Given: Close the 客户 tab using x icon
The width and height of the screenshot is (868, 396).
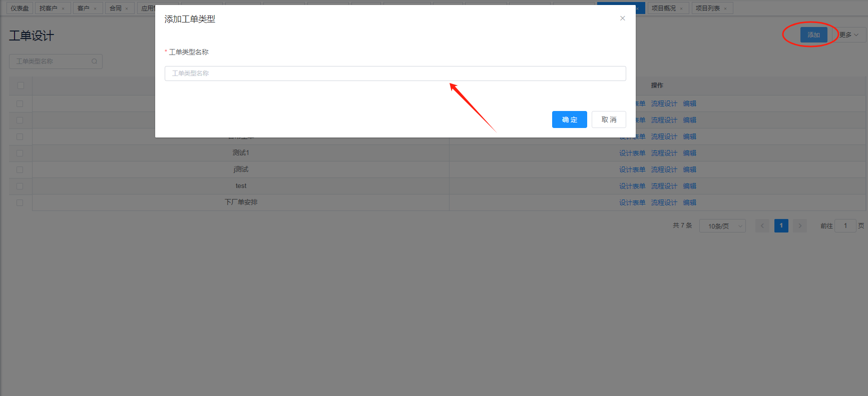Looking at the screenshot, I should 95,8.
